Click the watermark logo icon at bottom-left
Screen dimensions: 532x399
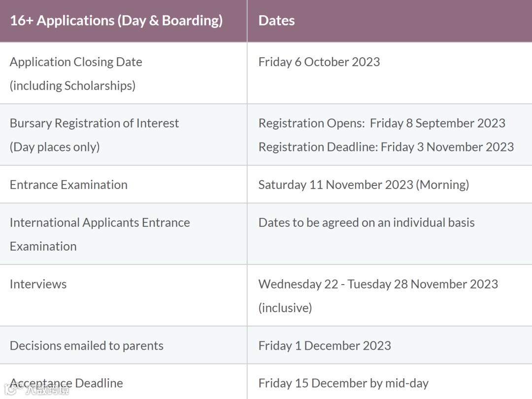17,390
